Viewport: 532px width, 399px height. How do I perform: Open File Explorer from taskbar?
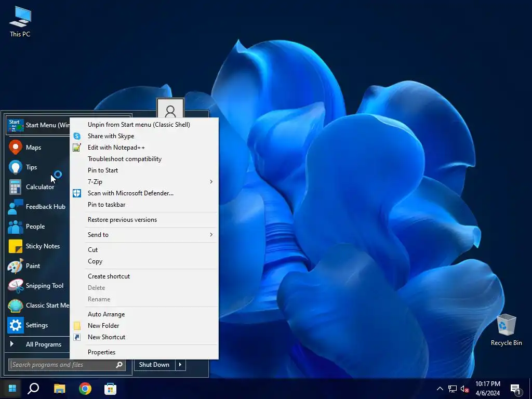[x=60, y=389]
